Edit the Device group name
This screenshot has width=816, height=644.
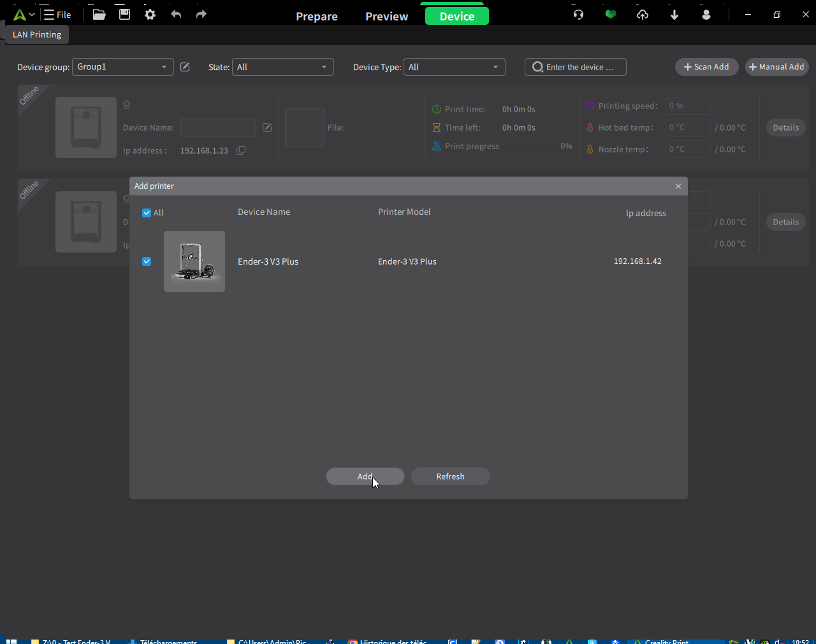point(185,67)
